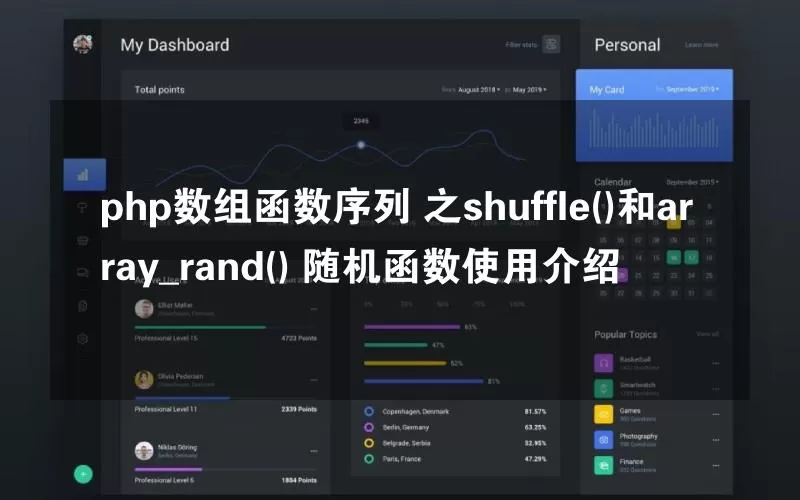Open the May 2019 end date dropdown
The image size is (800, 500).
(x=530, y=90)
